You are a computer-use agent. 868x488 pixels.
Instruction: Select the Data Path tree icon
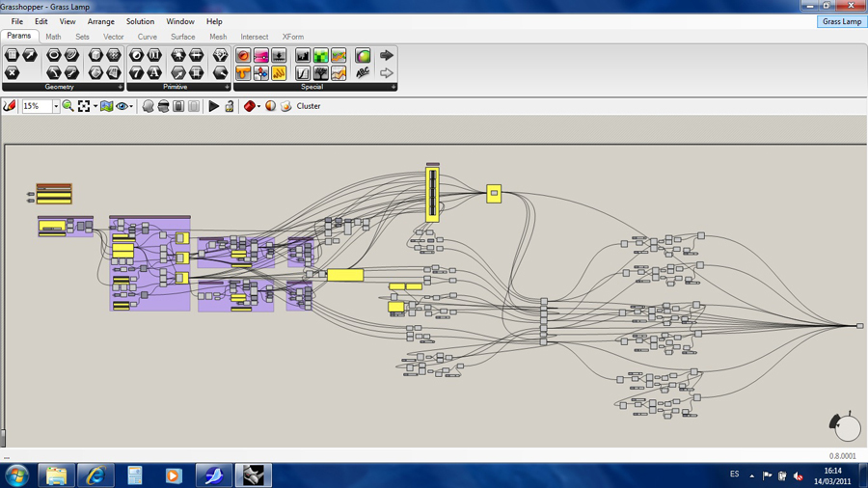[x=220, y=55]
